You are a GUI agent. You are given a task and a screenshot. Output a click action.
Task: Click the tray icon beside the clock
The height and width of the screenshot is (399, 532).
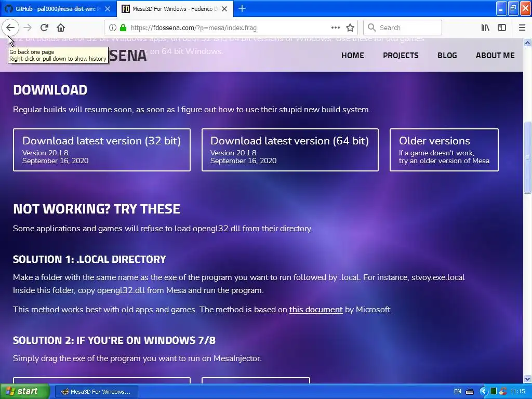503,392
